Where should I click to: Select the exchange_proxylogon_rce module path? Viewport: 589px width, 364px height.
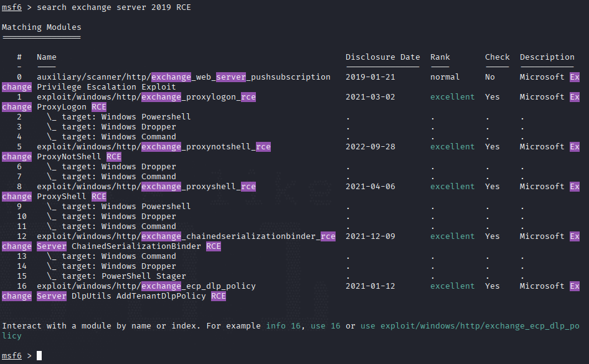(x=146, y=97)
